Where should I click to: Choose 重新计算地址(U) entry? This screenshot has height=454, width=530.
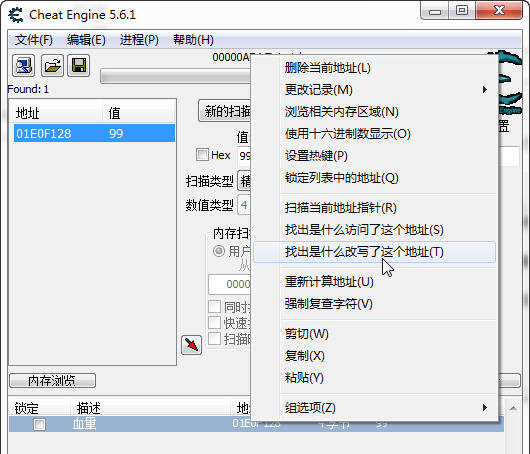coord(375,282)
